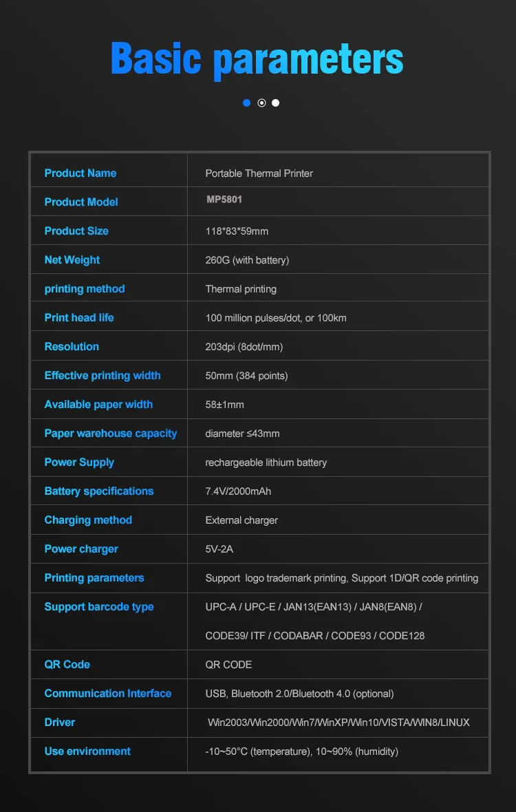Click the Product Name label
Screen dimensions: 516x812
point(80,173)
